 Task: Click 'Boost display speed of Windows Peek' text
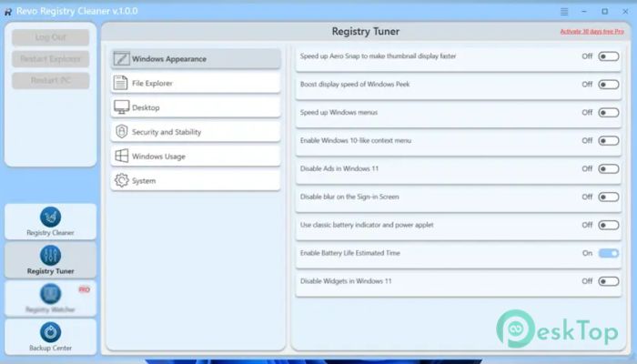(355, 84)
